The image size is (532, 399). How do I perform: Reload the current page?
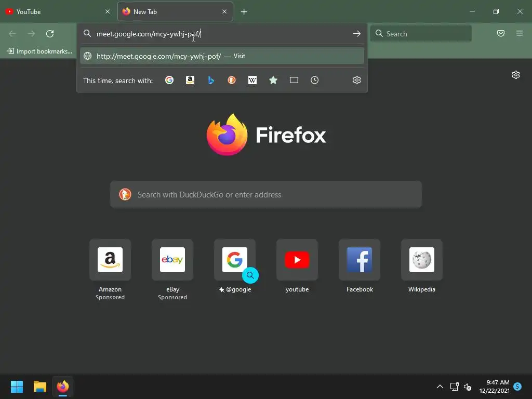click(x=50, y=34)
